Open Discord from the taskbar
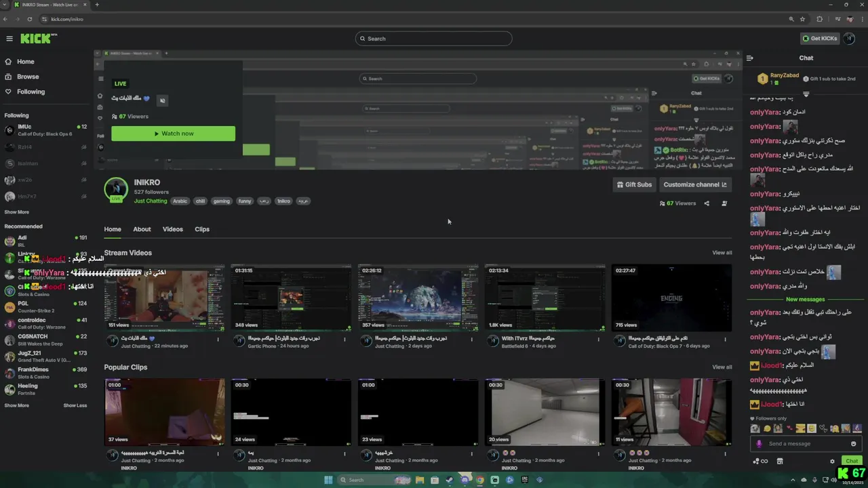Screen dimensions: 868x488 [465, 480]
